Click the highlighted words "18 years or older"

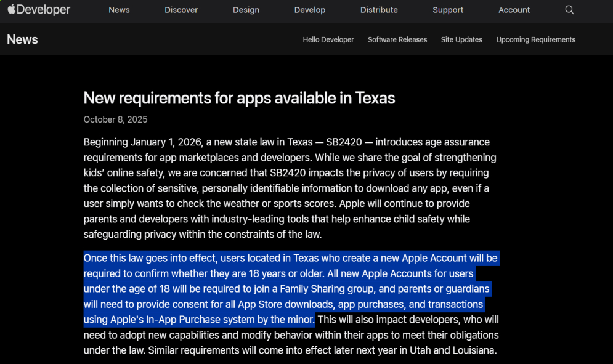click(286, 273)
